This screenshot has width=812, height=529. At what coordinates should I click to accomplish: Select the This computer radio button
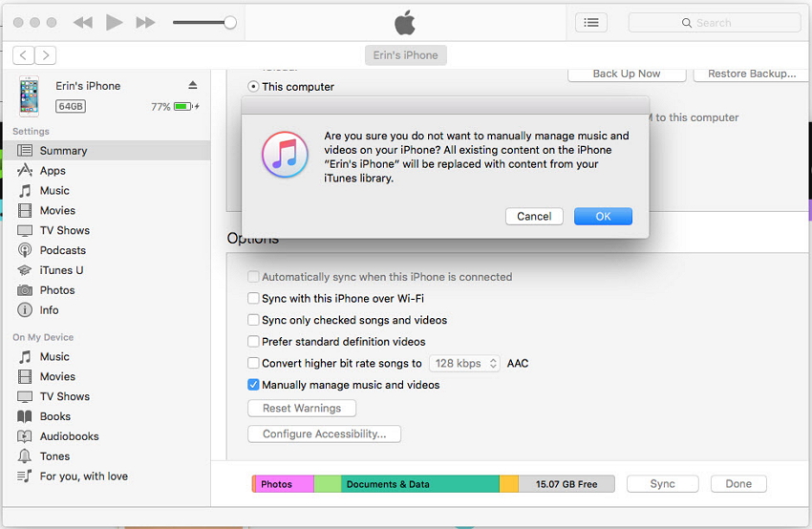click(253, 87)
